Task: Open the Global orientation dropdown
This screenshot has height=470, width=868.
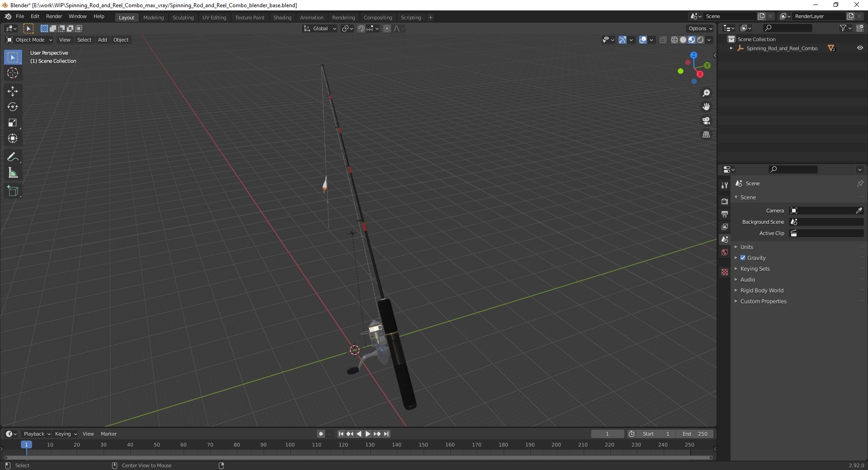Action: (x=320, y=28)
